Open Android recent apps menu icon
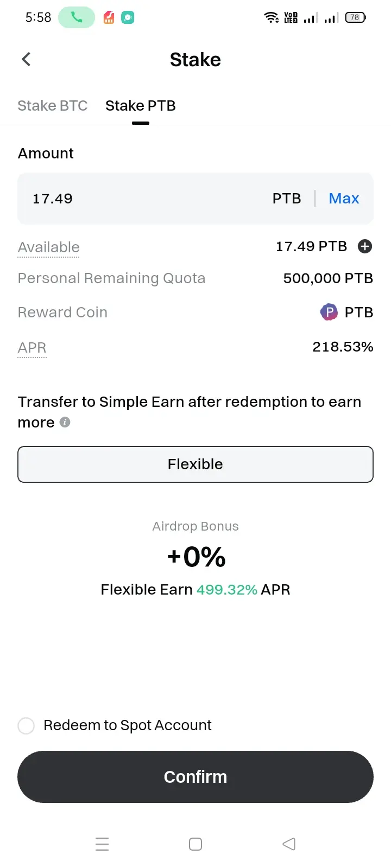The width and height of the screenshot is (391, 868). pyautogui.click(x=102, y=844)
